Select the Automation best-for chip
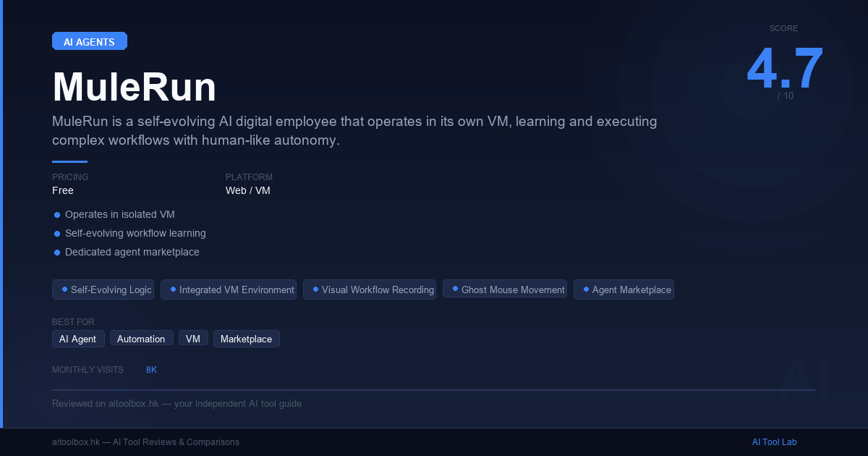This screenshot has width=868, height=456. point(142,339)
